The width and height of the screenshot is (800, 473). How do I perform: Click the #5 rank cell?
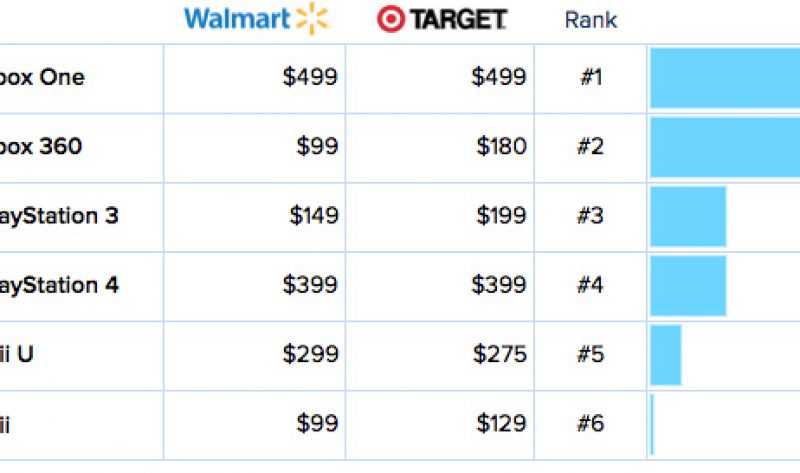591,355
